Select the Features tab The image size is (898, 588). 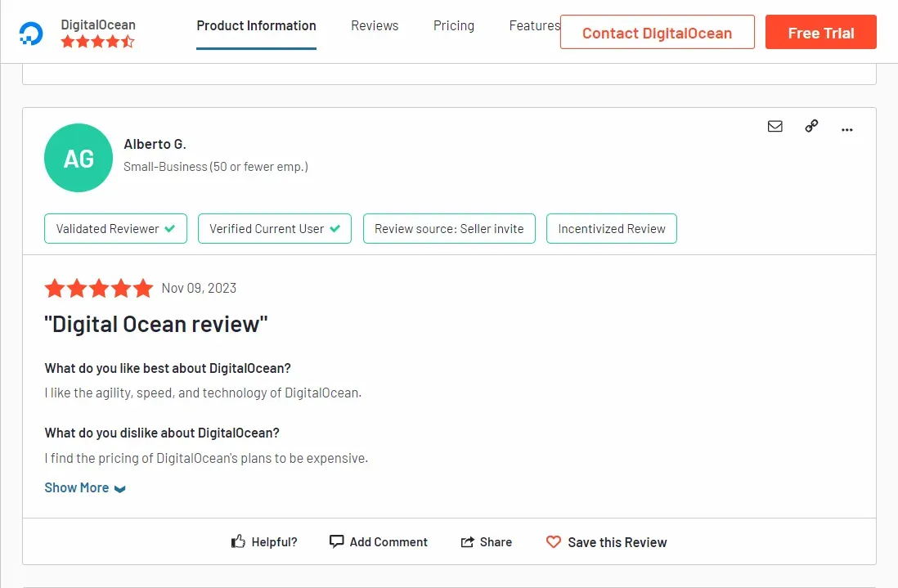pos(533,25)
